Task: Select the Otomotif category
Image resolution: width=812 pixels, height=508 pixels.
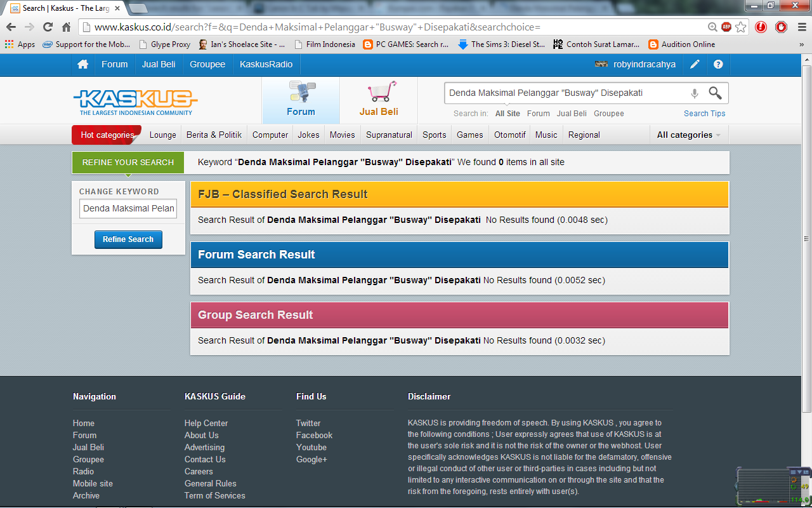Action: pyautogui.click(x=510, y=135)
